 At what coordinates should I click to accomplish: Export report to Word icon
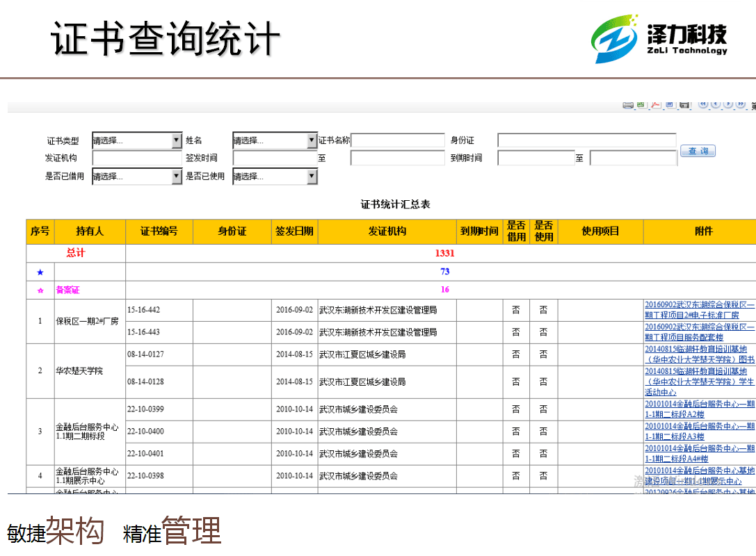point(670,105)
